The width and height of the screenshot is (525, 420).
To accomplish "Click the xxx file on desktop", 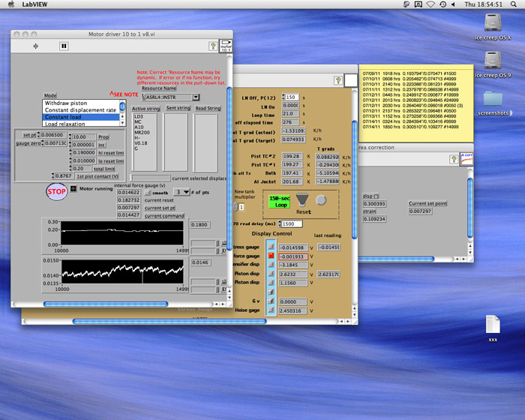I will point(493,325).
